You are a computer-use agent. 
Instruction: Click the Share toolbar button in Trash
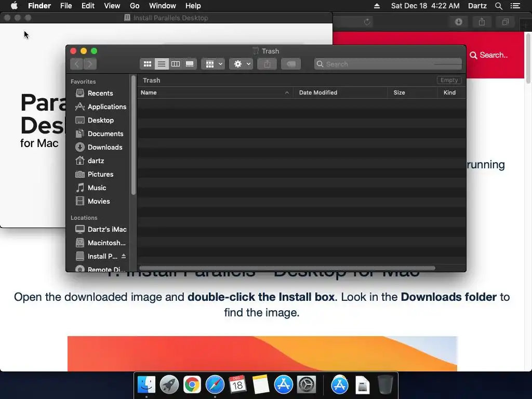[x=267, y=64]
